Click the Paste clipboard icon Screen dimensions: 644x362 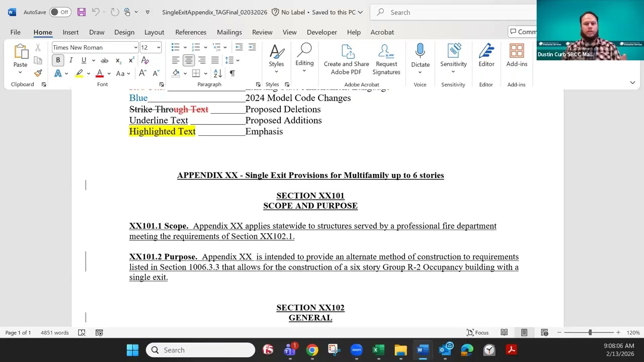click(x=21, y=51)
